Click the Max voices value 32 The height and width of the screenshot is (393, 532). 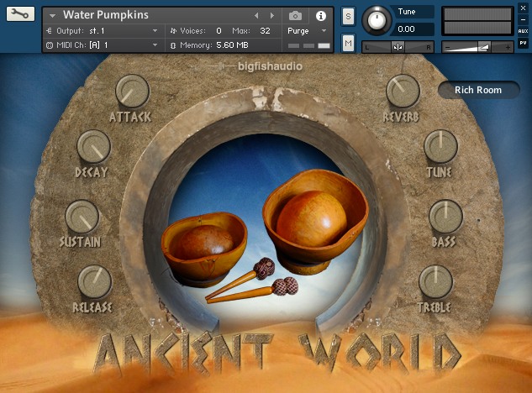(265, 31)
